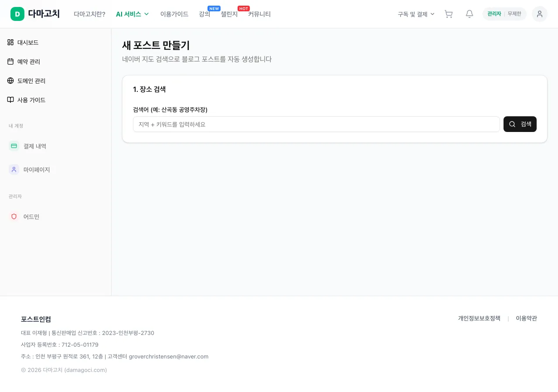Expand the AI 서비스 dropdown chevron
This screenshot has height=392, width=558.
(x=146, y=14)
